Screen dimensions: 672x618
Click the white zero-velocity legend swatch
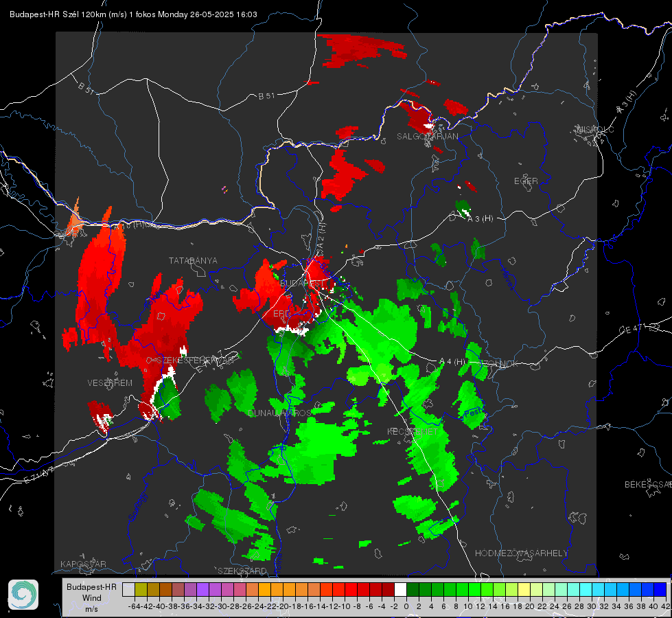[x=400, y=590]
